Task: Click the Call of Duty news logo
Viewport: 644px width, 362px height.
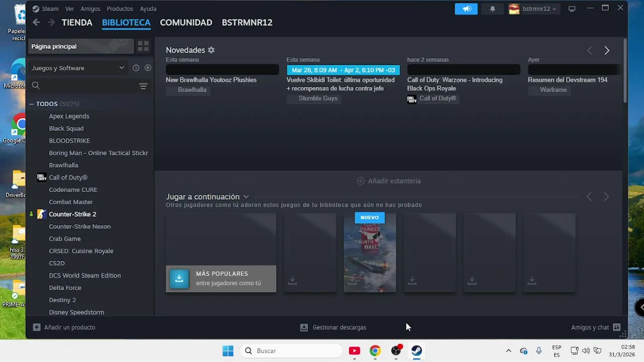Action: [412, 99]
